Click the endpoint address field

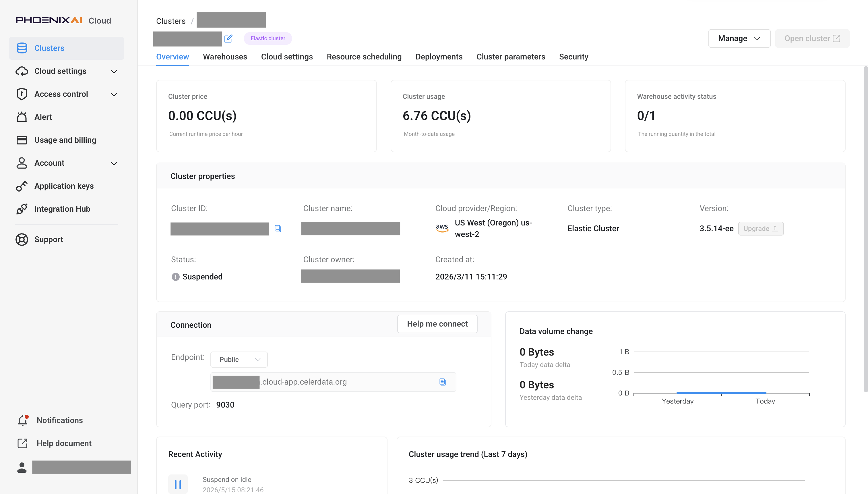point(333,382)
